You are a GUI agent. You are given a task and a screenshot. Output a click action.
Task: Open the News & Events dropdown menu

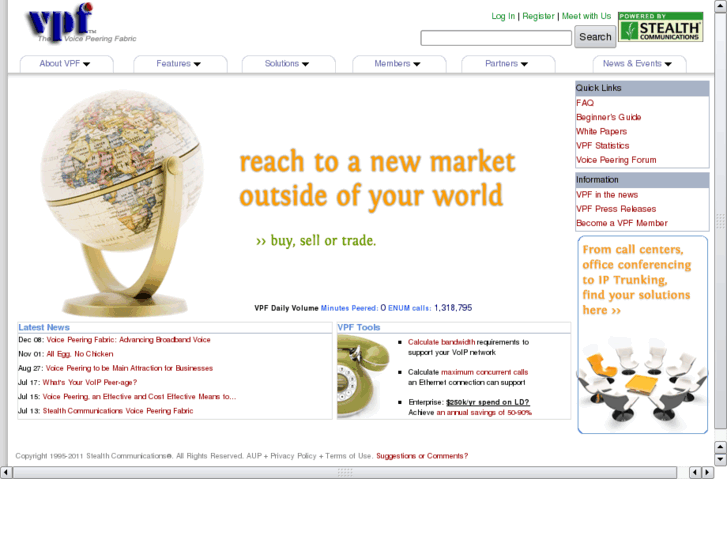637,64
